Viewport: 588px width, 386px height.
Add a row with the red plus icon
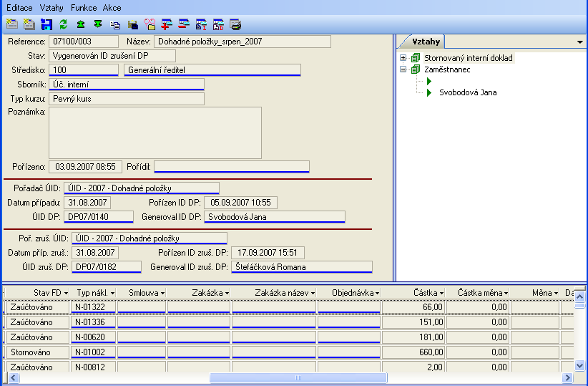click(167, 24)
